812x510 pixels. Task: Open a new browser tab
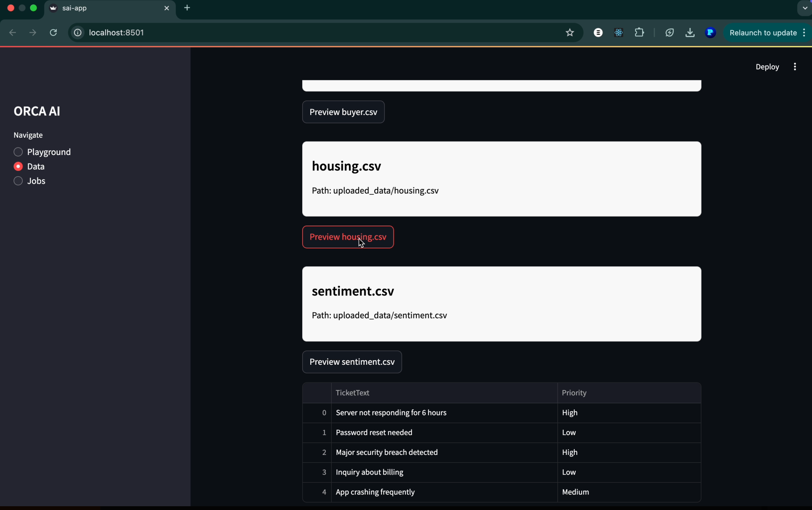[187, 8]
